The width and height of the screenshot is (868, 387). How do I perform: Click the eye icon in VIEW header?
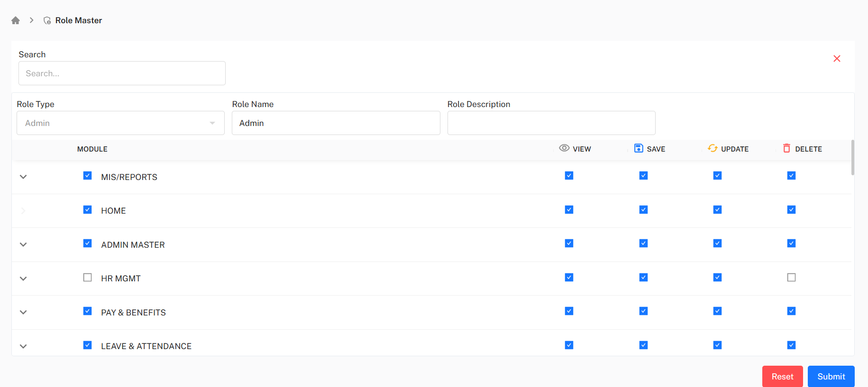tap(564, 148)
